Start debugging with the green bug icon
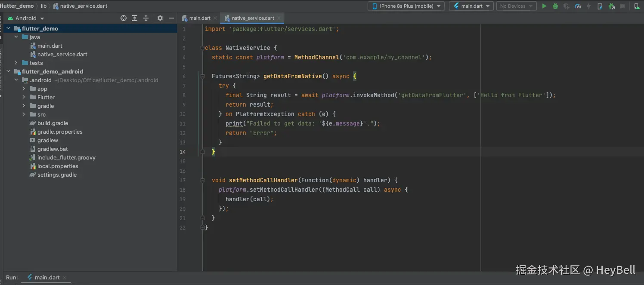The width and height of the screenshot is (644, 285). [x=555, y=6]
